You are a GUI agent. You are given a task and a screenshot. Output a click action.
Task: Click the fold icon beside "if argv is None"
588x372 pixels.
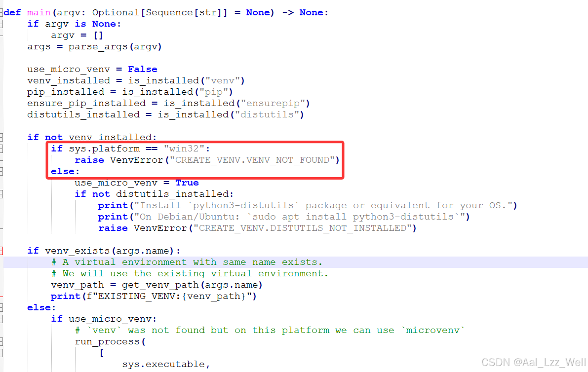2,24
